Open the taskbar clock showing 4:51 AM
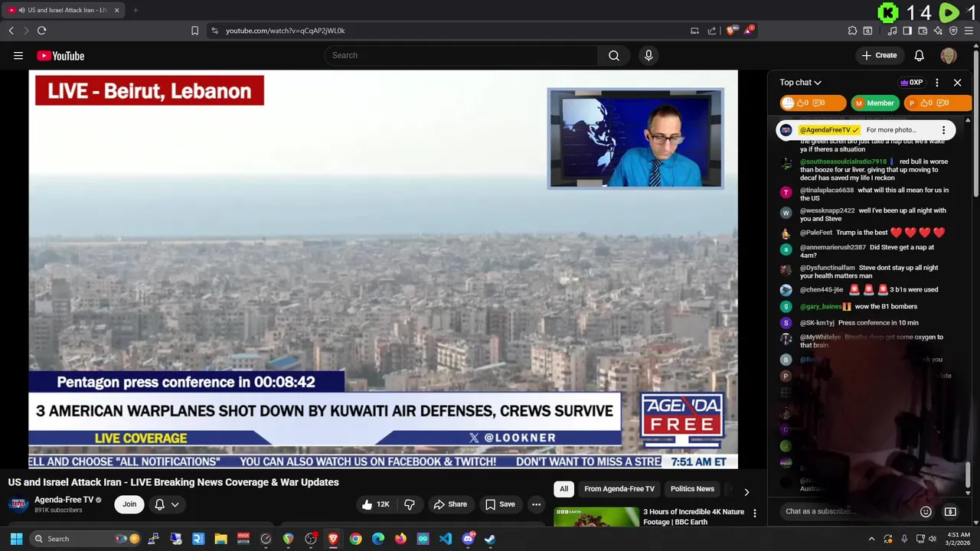Screen dimensions: 980x551 (x=956, y=539)
